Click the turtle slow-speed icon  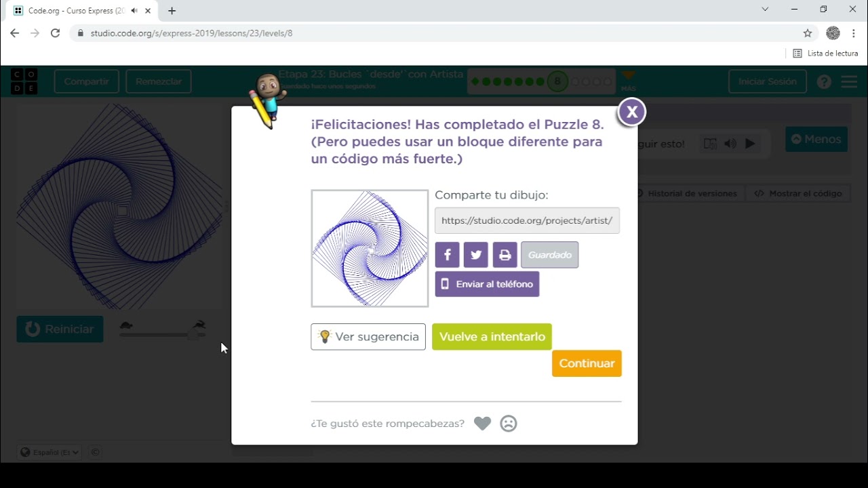tap(126, 325)
